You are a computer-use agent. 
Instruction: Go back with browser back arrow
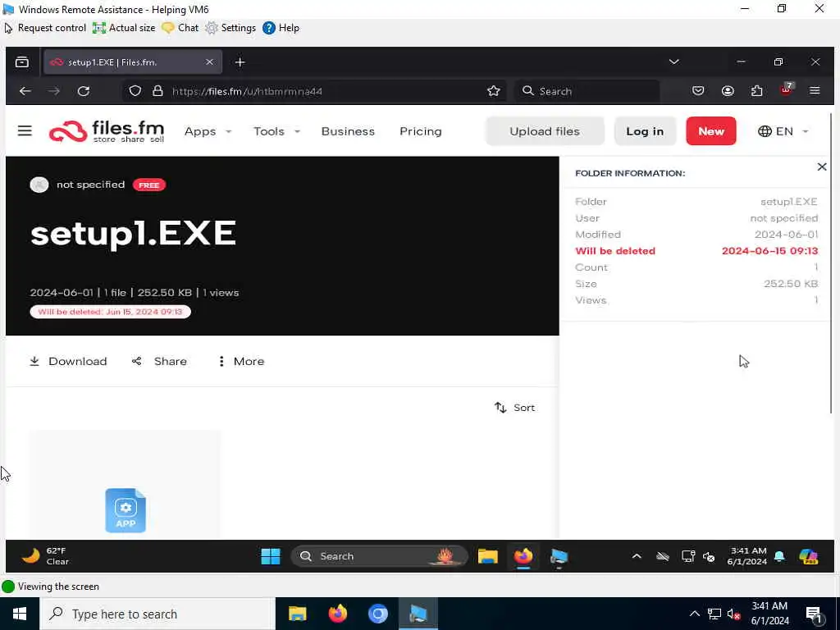[x=25, y=91]
